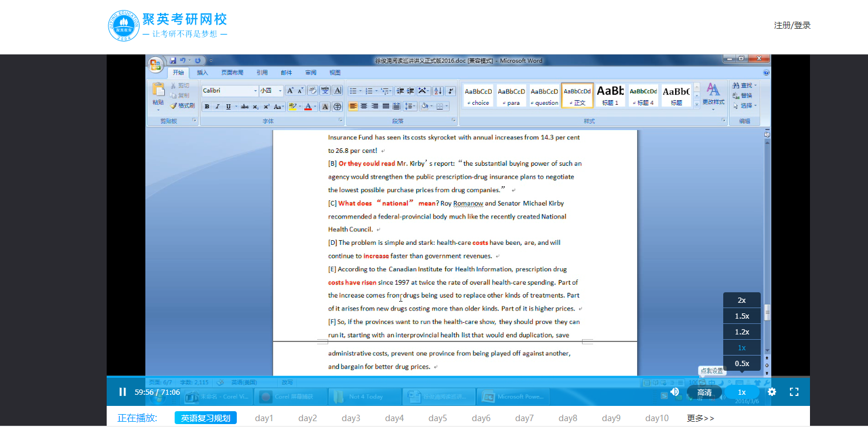Mute the video with the speaker icon

tap(675, 392)
